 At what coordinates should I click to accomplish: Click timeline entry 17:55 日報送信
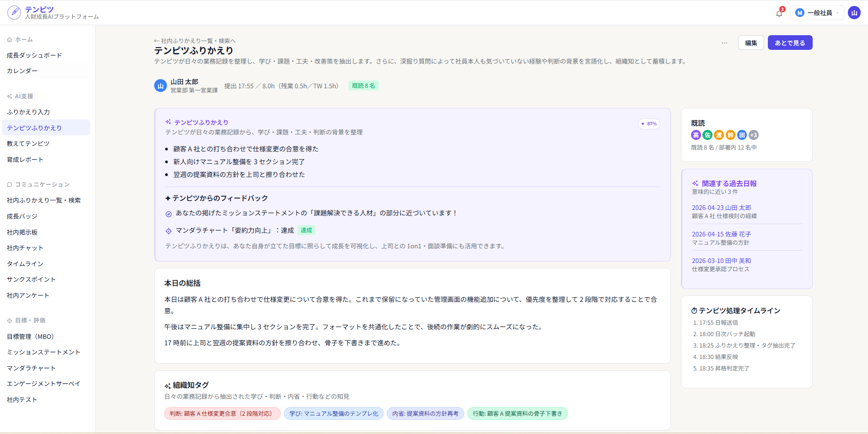(x=718, y=322)
